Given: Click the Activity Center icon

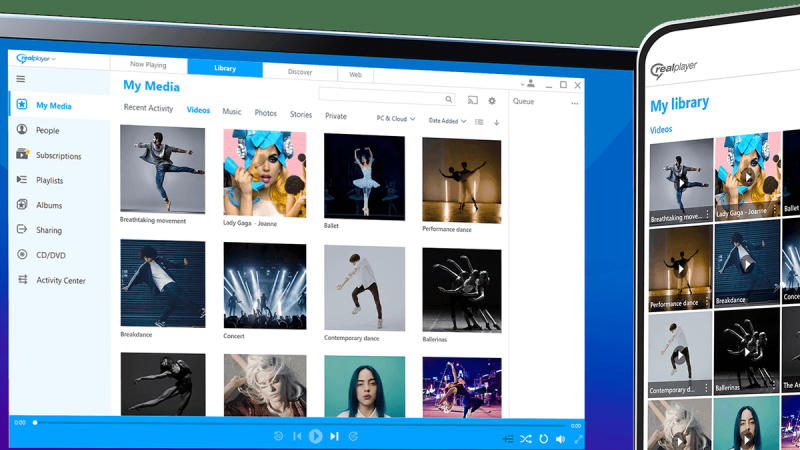Looking at the screenshot, I should 22,279.
